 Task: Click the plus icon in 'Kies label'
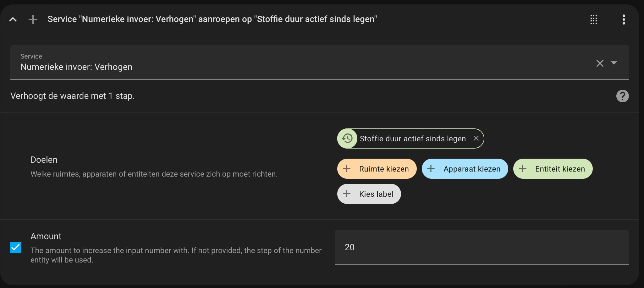coord(347,194)
